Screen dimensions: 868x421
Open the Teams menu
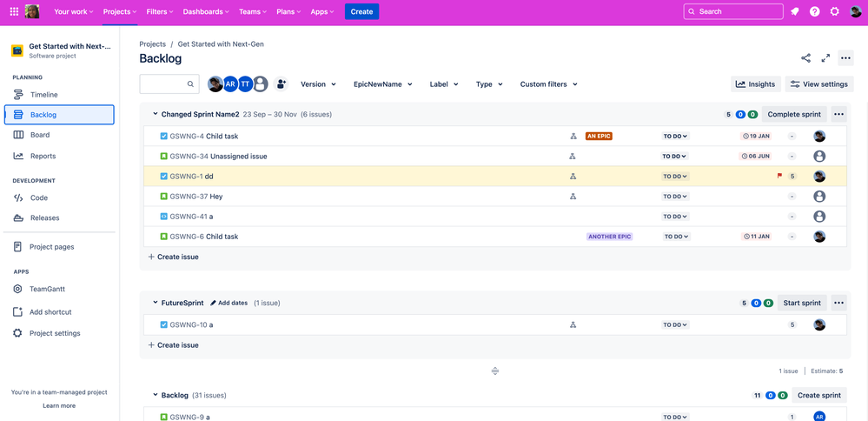(x=253, y=11)
